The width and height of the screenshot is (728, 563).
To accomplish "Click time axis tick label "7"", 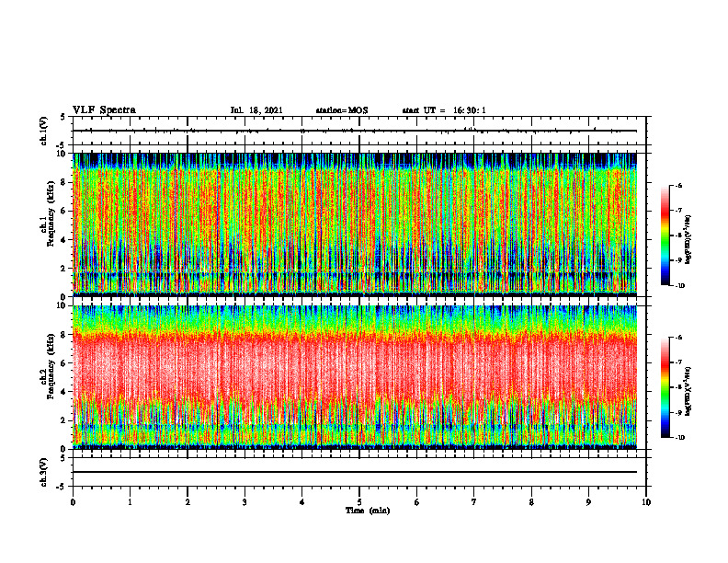I will (474, 502).
